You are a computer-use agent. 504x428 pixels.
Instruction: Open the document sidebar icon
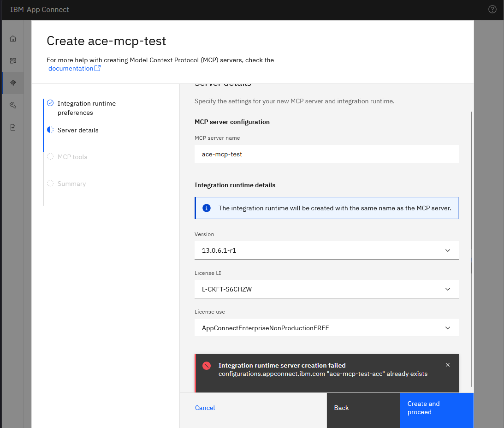[13, 127]
